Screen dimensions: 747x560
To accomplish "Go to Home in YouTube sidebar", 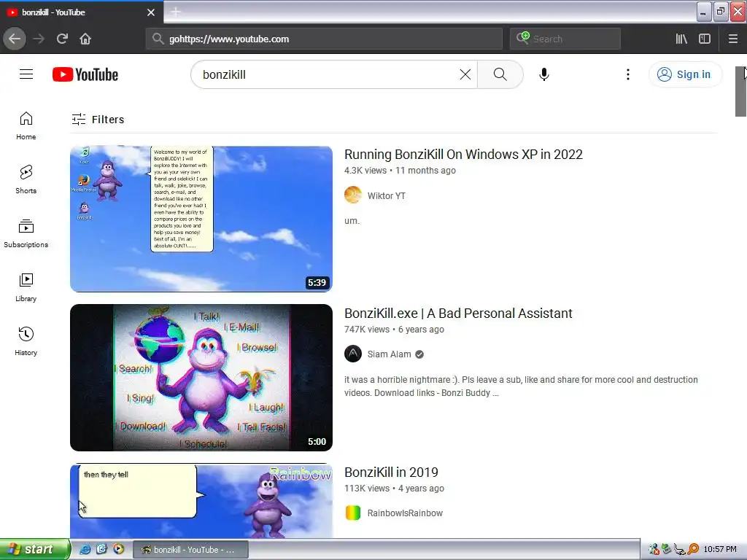I will pyautogui.click(x=26, y=125).
